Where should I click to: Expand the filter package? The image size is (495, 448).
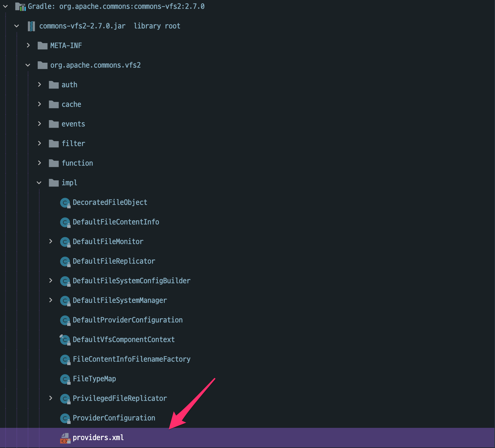coord(39,143)
